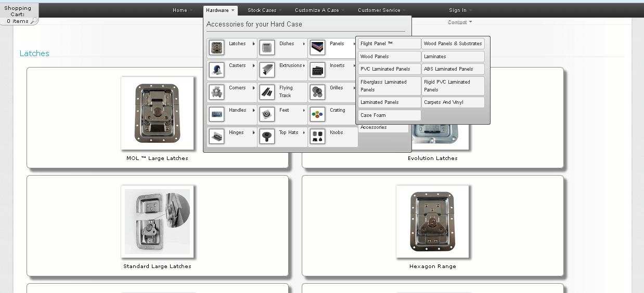Screen dimensions: 644x293
Task: Click the Flying Track icon
Action: coord(267,92)
